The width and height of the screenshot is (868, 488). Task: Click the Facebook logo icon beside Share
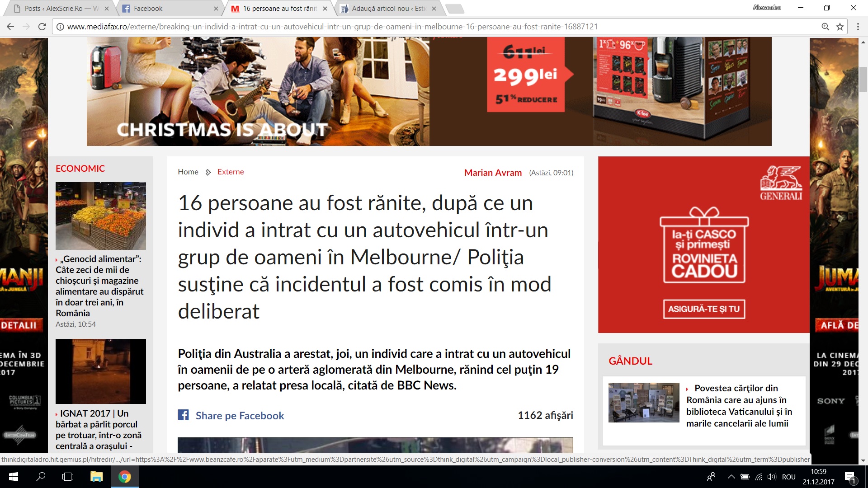coord(183,415)
